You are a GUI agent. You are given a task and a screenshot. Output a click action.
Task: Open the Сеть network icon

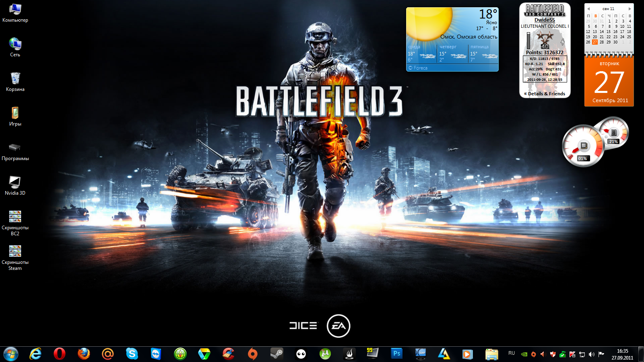pos(15,48)
